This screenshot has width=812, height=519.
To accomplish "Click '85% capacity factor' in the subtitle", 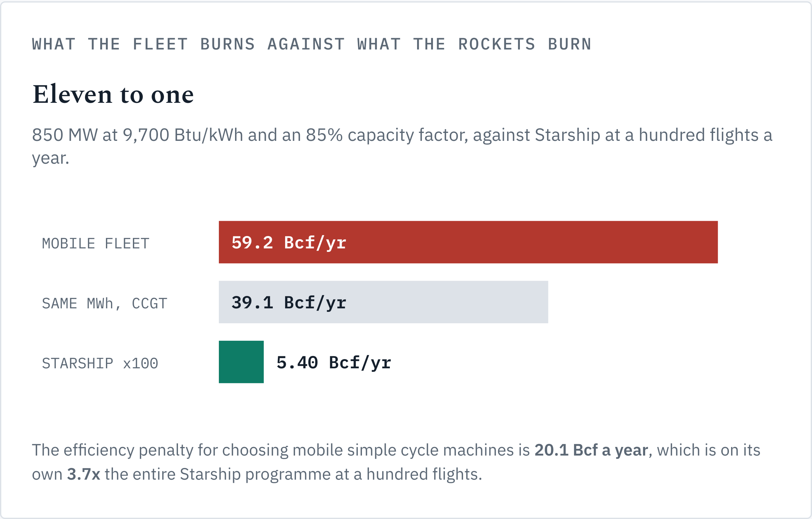I will 387,135.
